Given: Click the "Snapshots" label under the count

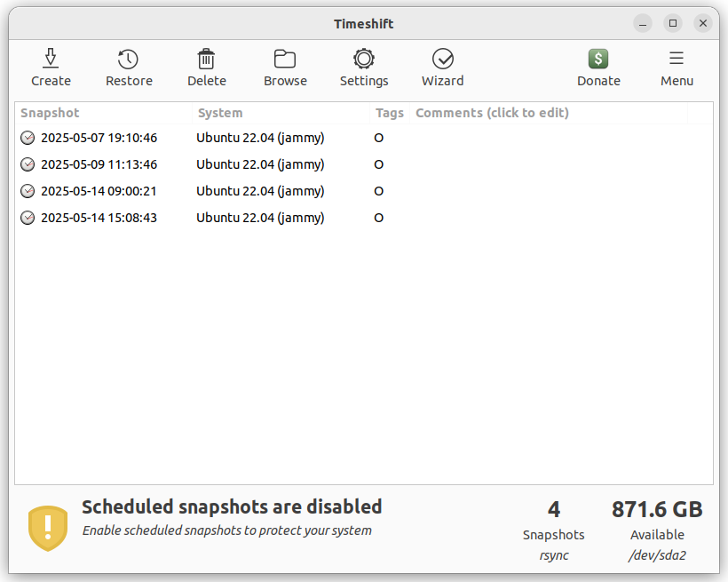Looking at the screenshot, I should tap(553, 535).
